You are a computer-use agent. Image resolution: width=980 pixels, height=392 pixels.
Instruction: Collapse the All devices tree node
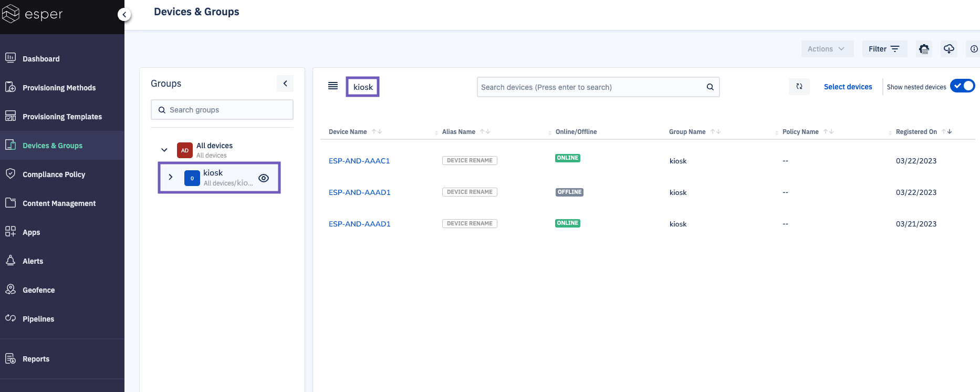pos(164,150)
